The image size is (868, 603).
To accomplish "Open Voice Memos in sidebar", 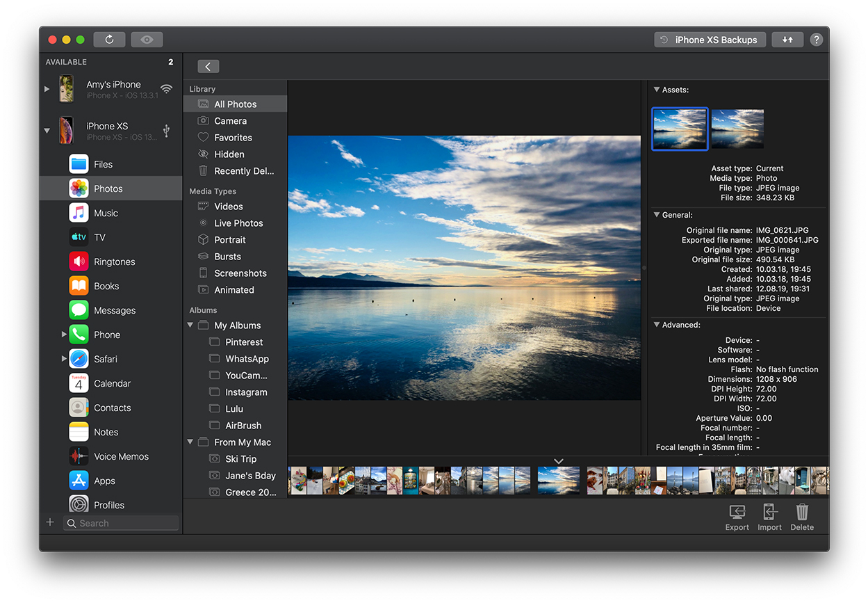I will (121, 456).
